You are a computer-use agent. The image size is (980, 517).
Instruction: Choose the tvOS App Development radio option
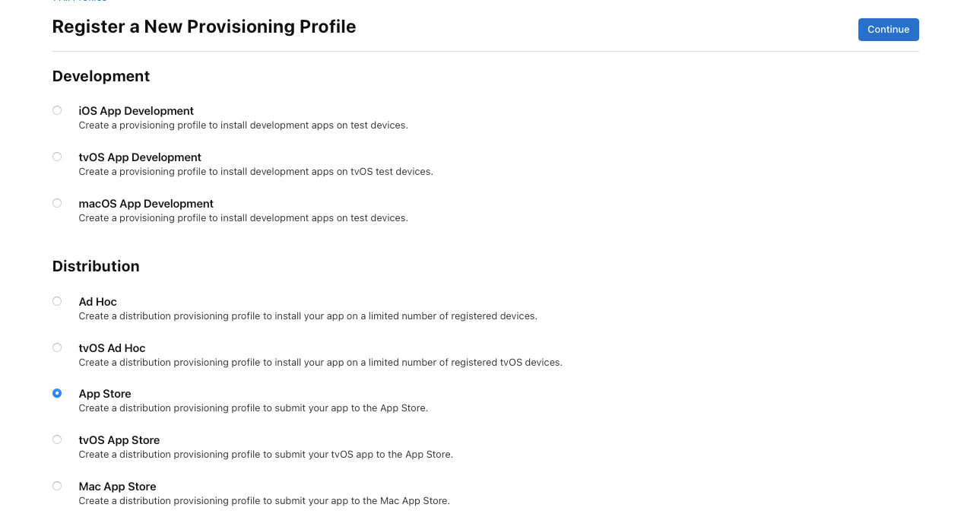pyautogui.click(x=57, y=157)
